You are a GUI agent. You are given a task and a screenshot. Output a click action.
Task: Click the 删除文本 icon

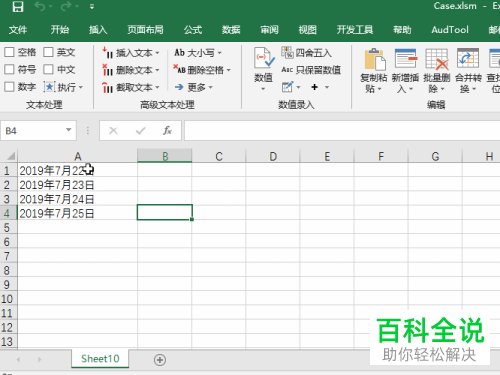click(x=108, y=70)
